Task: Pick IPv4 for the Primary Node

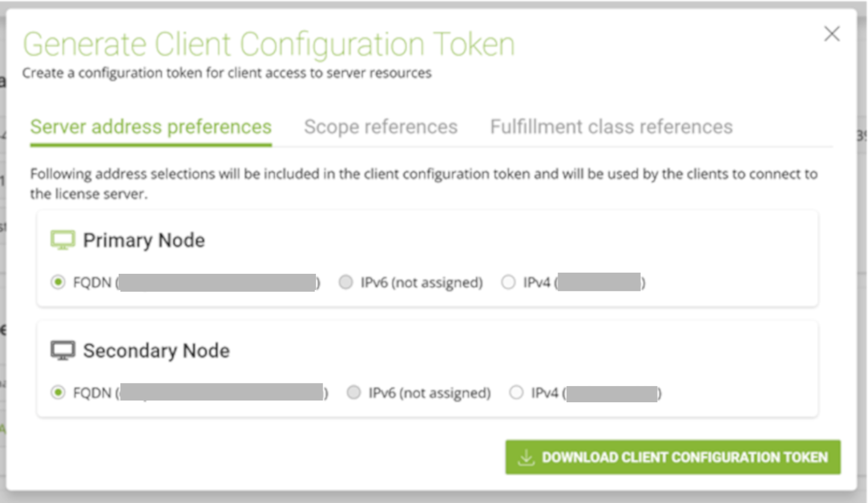Action: [508, 282]
